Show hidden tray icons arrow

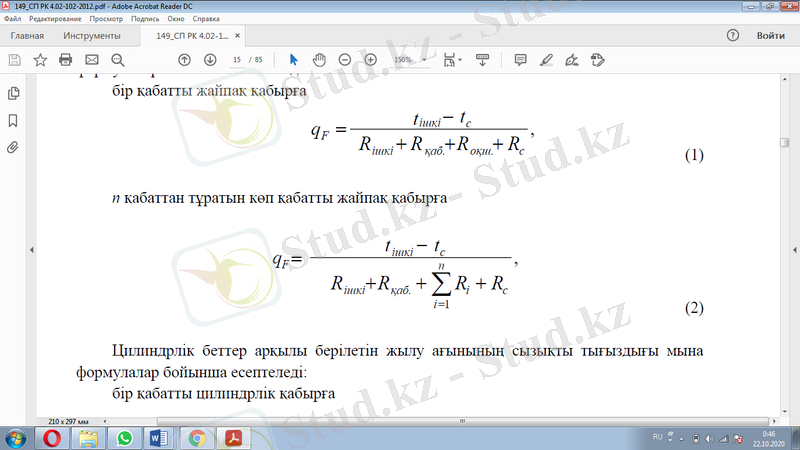(x=681, y=439)
